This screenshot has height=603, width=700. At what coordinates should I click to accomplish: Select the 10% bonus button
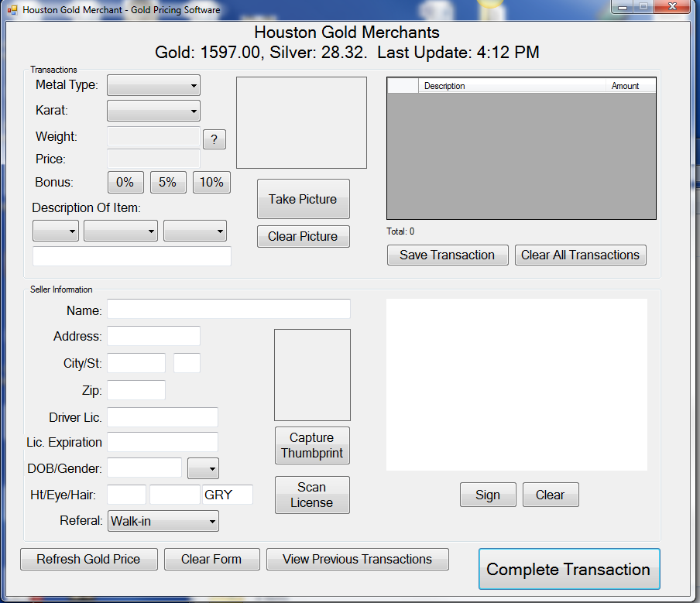(211, 182)
